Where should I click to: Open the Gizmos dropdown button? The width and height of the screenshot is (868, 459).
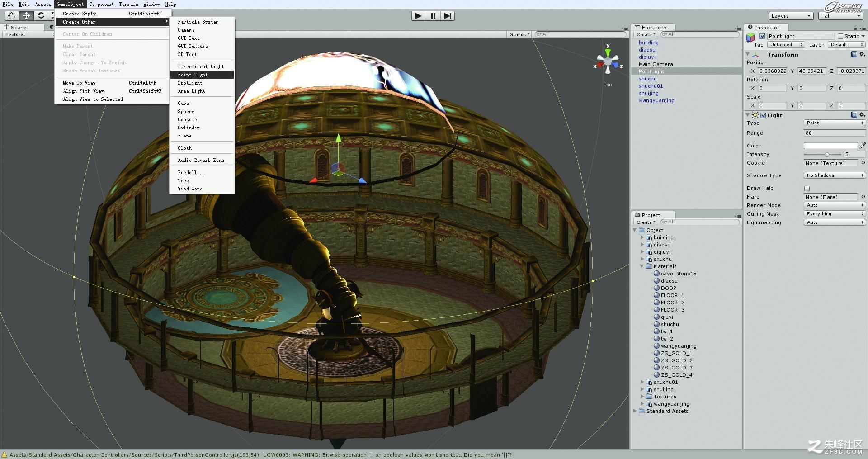(x=519, y=34)
